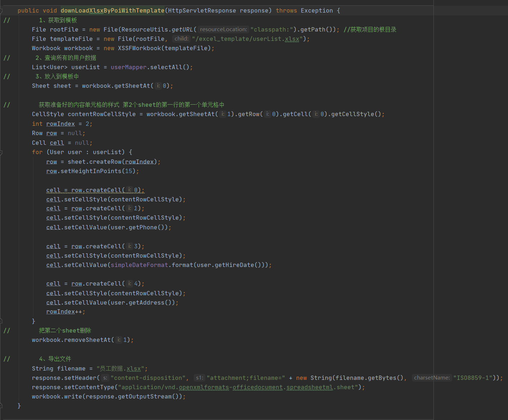
Task: Click the simpleDateFormat field reference
Action: (x=139, y=265)
